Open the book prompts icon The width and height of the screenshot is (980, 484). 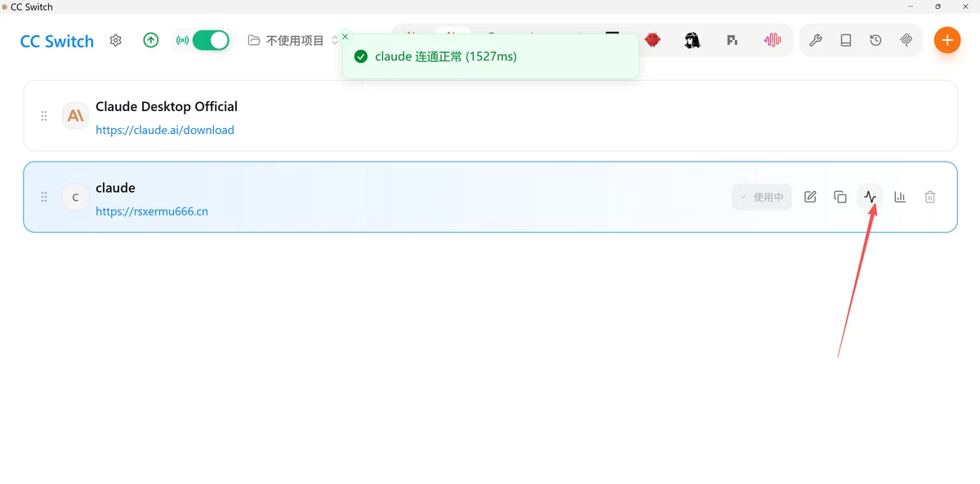[x=846, y=40]
